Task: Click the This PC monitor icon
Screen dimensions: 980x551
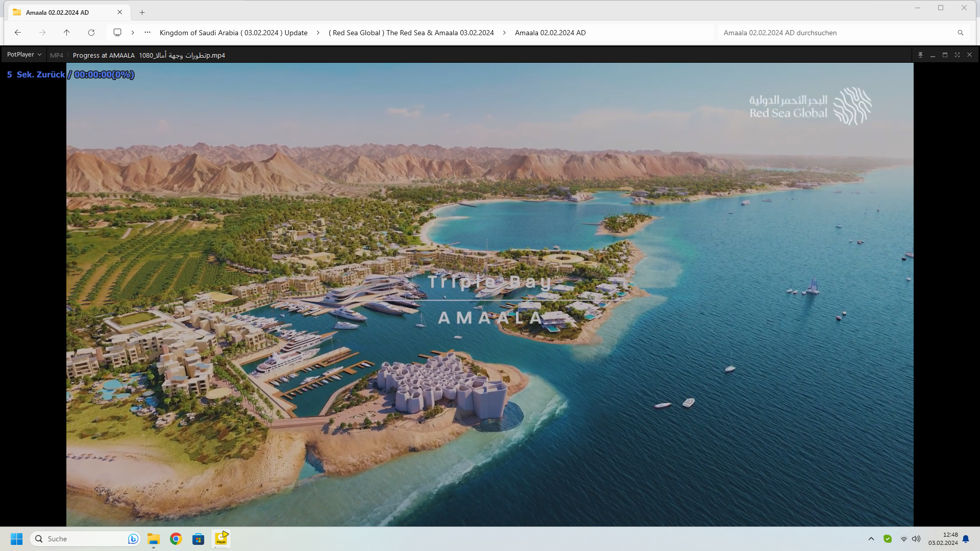Action: pyautogui.click(x=117, y=33)
